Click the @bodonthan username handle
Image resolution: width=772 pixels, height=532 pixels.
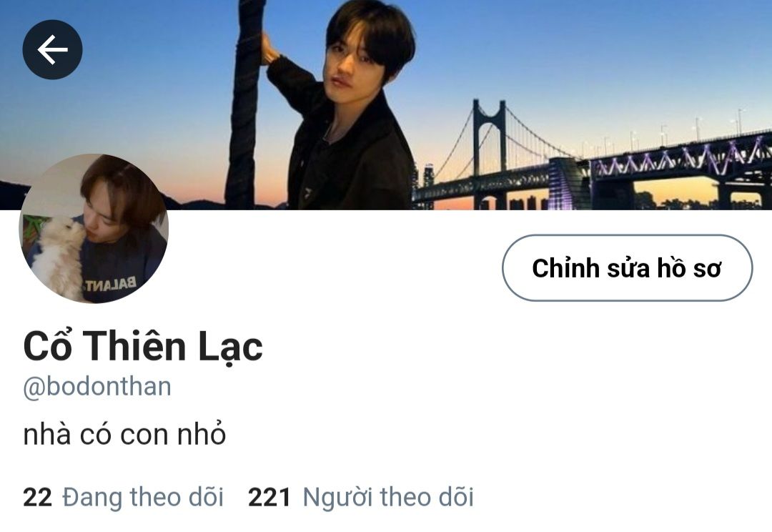(x=97, y=387)
